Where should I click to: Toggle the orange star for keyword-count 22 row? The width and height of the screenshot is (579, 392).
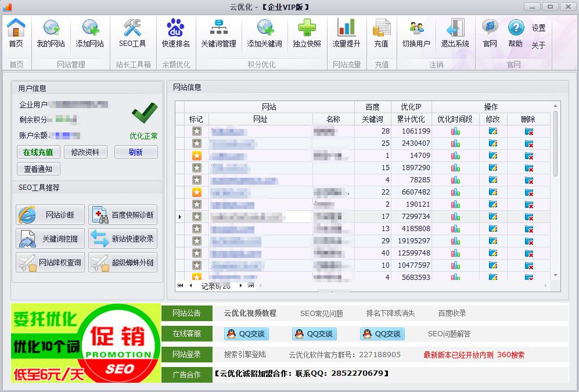197,192
